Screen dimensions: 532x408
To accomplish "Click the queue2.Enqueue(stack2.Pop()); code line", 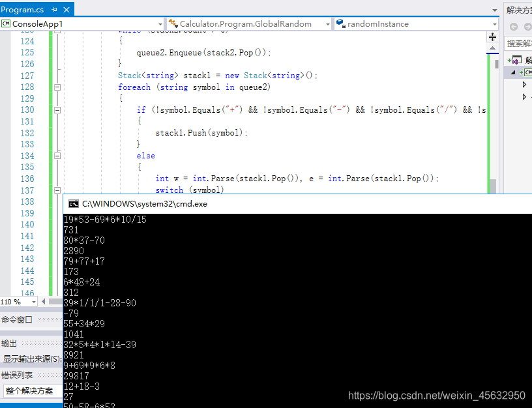I will coord(204,53).
